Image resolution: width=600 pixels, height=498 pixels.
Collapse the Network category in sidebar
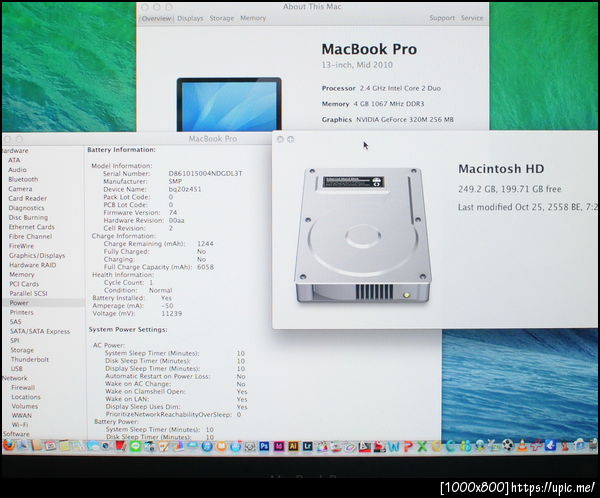(x=15, y=378)
